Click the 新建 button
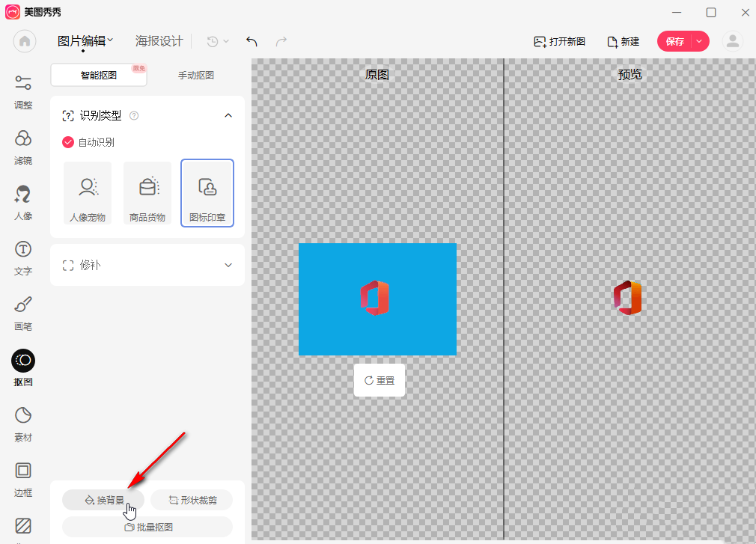The height and width of the screenshot is (544, 756). pyautogui.click(x=623, y=41)
